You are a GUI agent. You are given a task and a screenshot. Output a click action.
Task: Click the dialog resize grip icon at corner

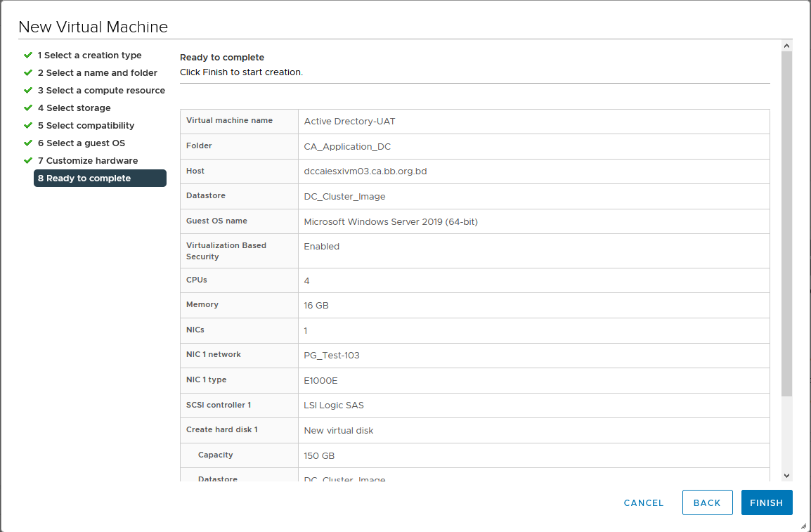[x=803, y=525]
